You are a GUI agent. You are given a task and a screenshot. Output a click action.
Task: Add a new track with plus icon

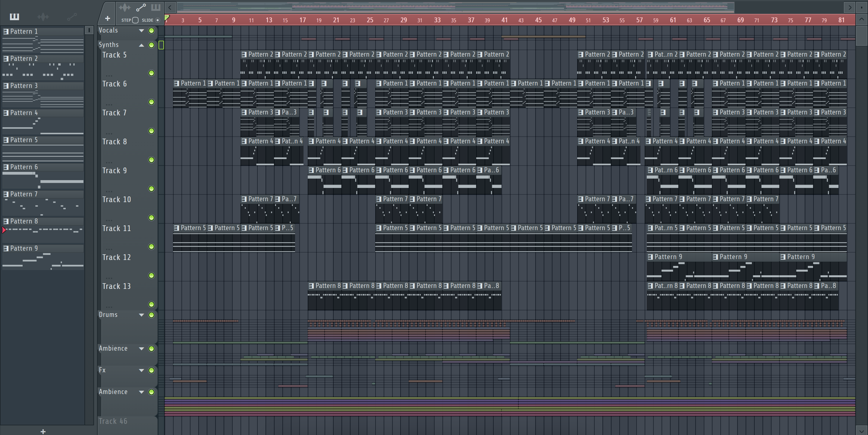click(108, 18)
